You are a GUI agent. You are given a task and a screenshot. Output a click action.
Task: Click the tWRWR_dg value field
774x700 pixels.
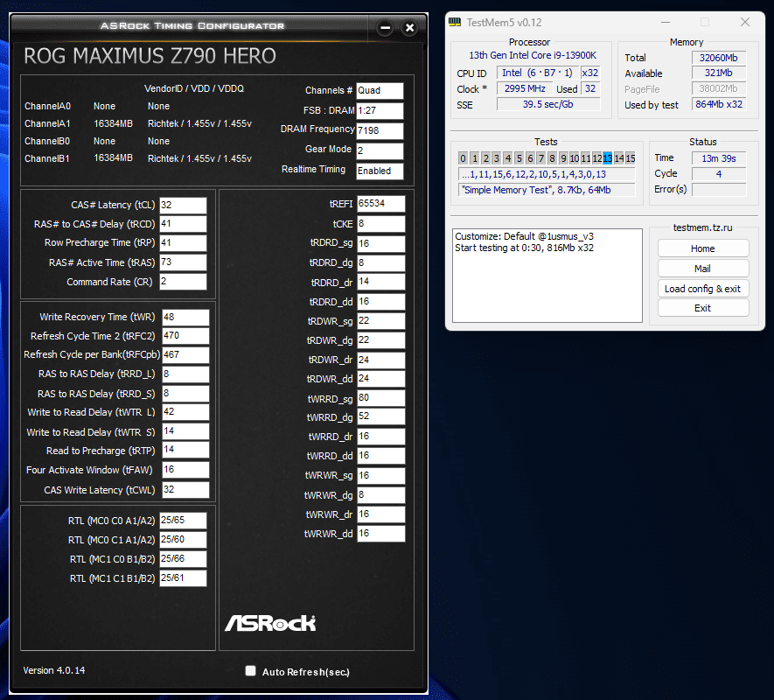[x=380, y=495]
